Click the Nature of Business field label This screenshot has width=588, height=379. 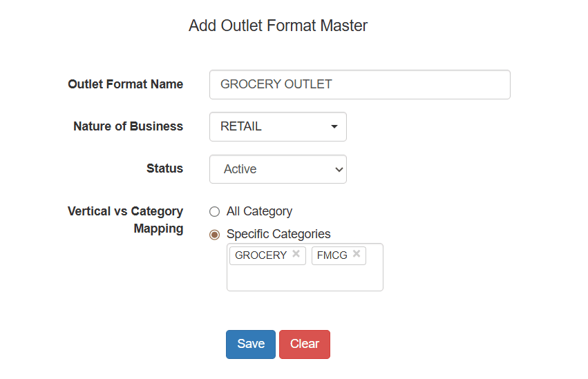pyautogui.click(x=128, y=126)
